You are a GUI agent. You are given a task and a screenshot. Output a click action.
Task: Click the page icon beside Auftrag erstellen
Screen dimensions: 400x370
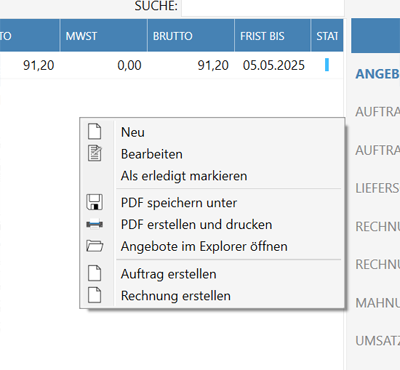pyautogui.click(x=94, y=273)
